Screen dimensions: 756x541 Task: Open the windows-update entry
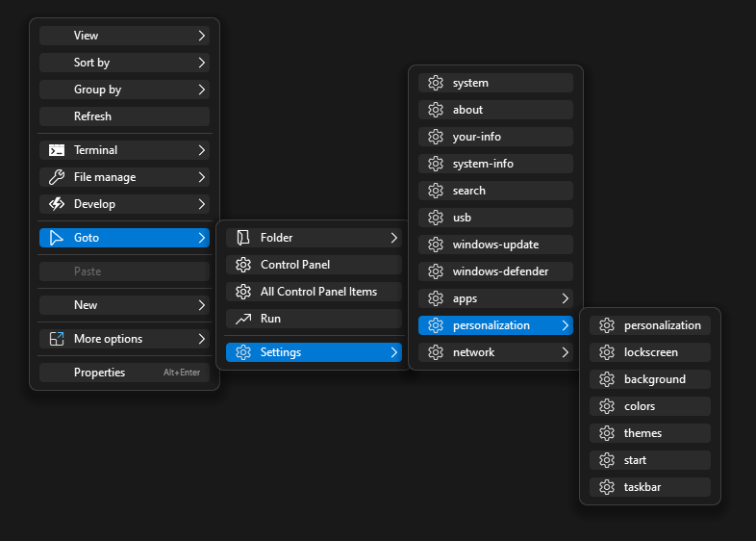pyautogui.click(x=495, y=245)
